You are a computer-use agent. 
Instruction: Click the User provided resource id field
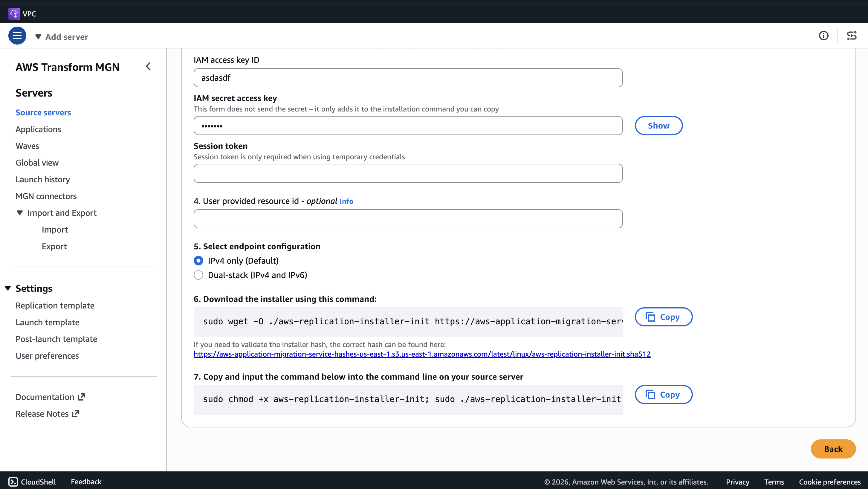click(x=408, y=219)
